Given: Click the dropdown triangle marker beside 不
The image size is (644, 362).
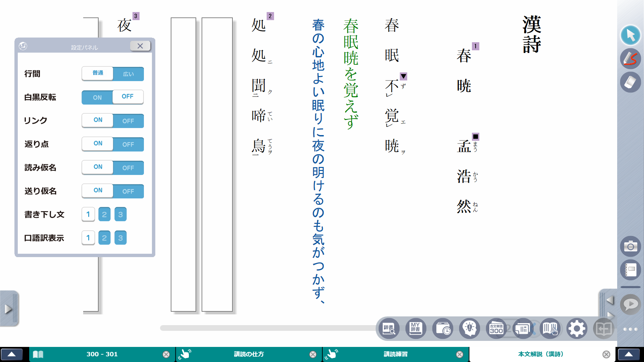Looking at the screenshot, I should pos(404,76).
